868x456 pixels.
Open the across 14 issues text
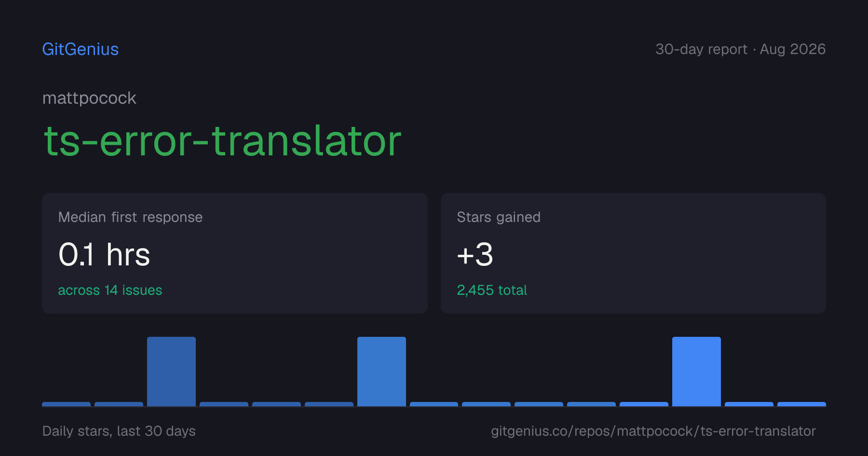110,290
